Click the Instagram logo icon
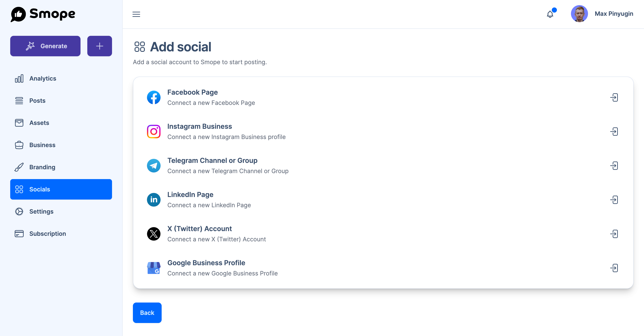644x336 pixels. point(154,132)
